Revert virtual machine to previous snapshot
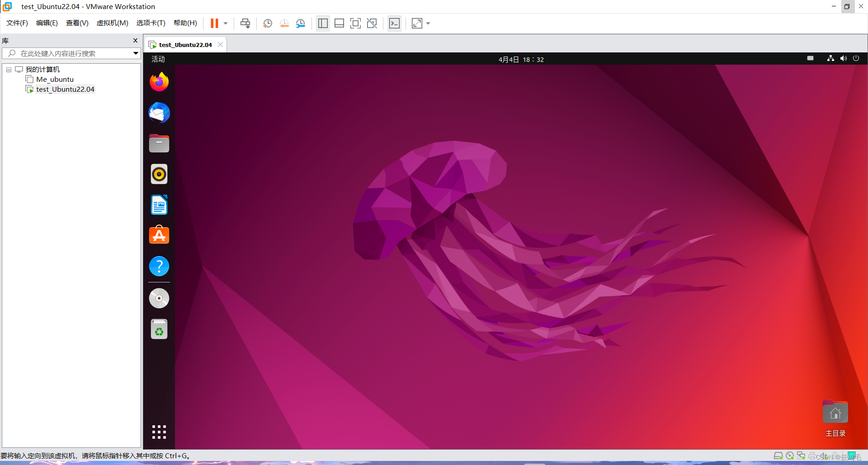Viewport: 868px width, 465px height. point(284,23)
